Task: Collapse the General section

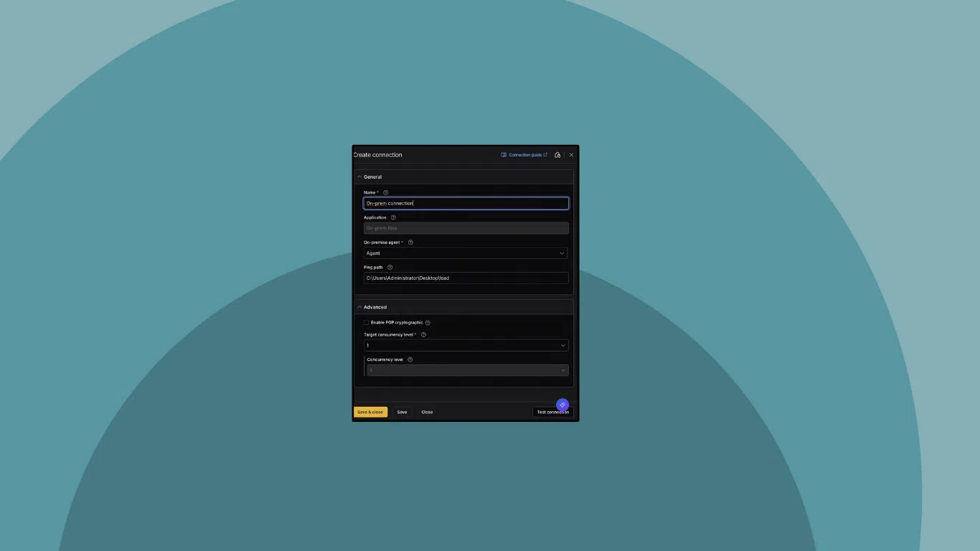Action: pos(359,176)
